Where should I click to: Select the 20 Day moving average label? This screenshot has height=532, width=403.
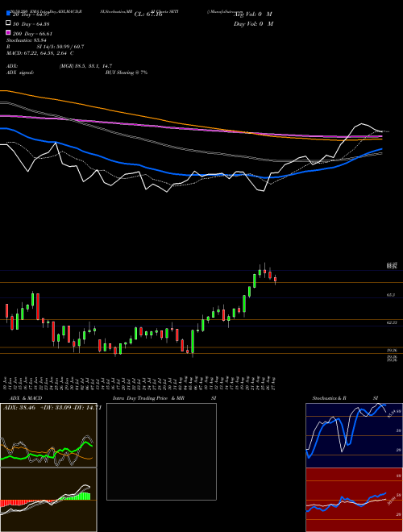31,15
